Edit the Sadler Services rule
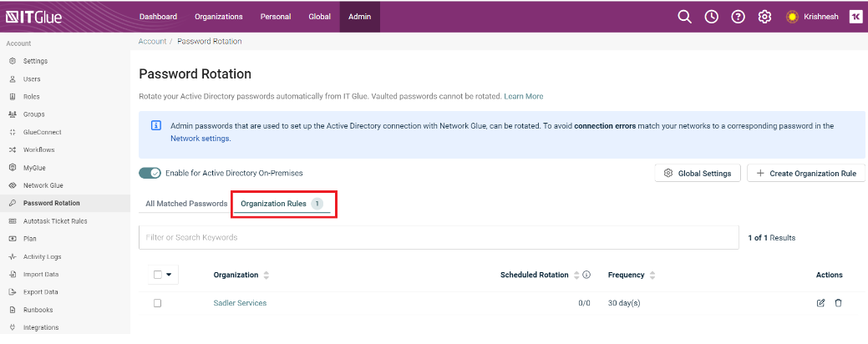This screenshot has width=868, height=344. coord(821,303)
